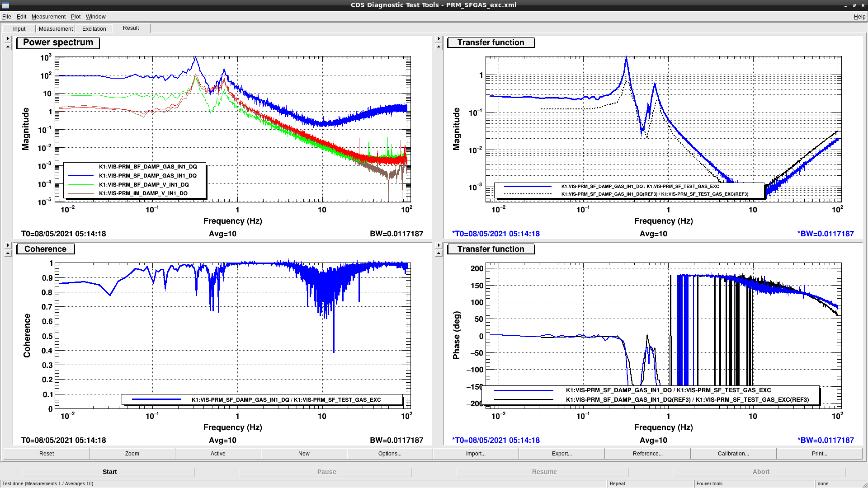Click blue legend entry in Phase plot
The height and width of the screenshot is (488, 868).
(668, 390)
